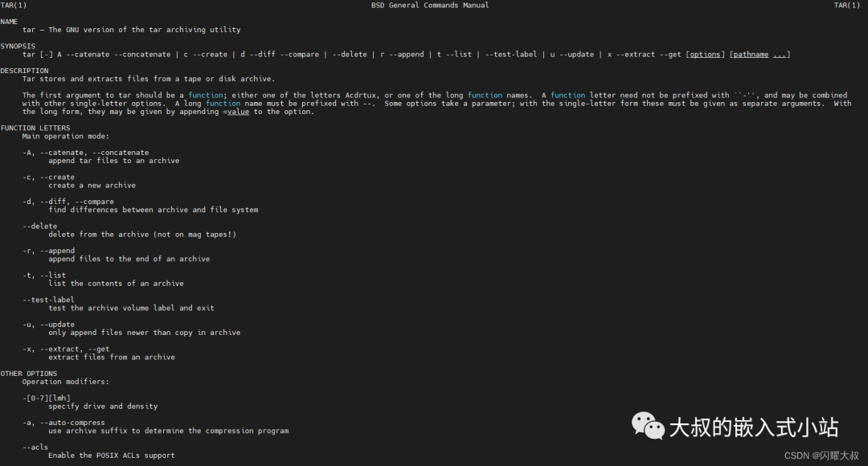Click the '-a, --auto-compress' option entry
Viewport: 868px width, 466px height.
coord(63,423)
